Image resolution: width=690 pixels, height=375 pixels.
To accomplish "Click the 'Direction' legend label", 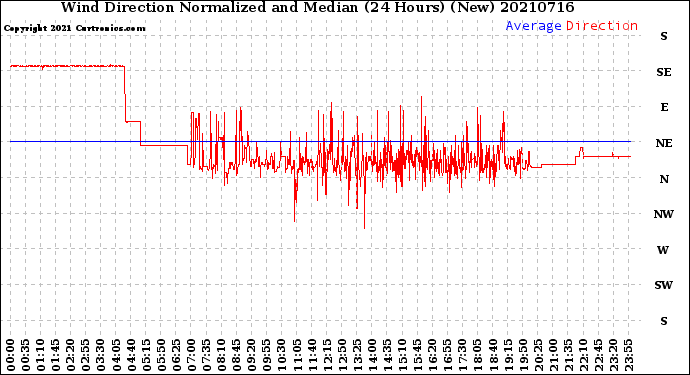I will coord(602,26).
